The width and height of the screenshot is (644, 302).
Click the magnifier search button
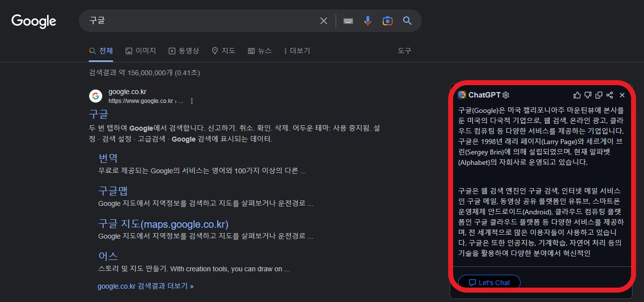[408, 21]
